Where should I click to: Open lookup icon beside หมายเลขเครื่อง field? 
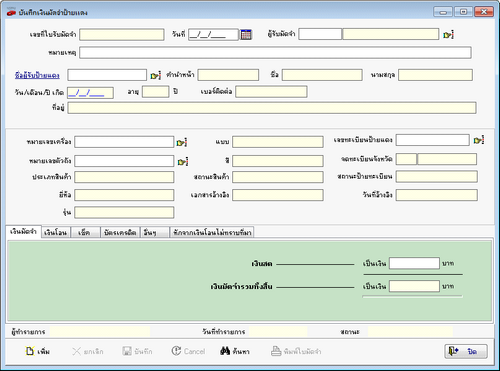(x=182, y=143)
